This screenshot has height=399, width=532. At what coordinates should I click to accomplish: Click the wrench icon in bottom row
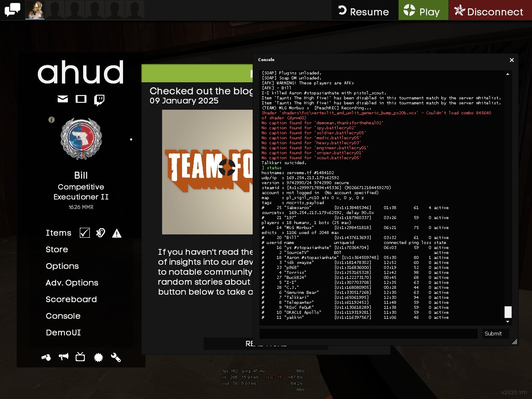coord(116,357)
